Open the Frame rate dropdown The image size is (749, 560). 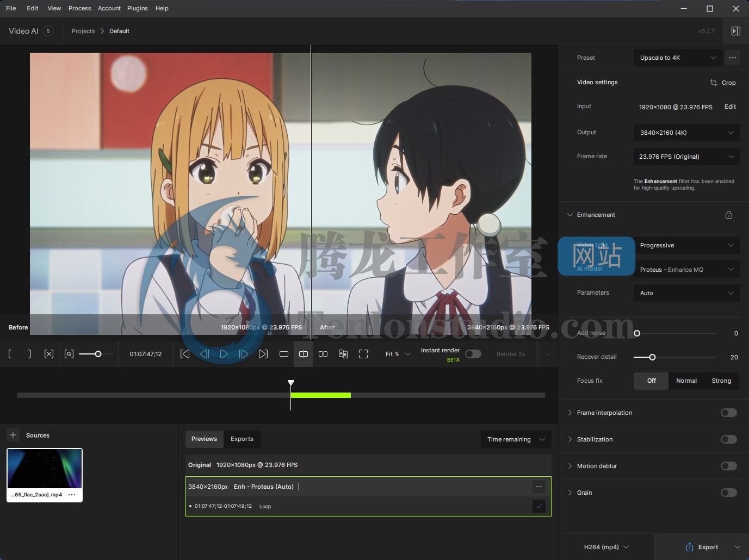coord(686,157)
